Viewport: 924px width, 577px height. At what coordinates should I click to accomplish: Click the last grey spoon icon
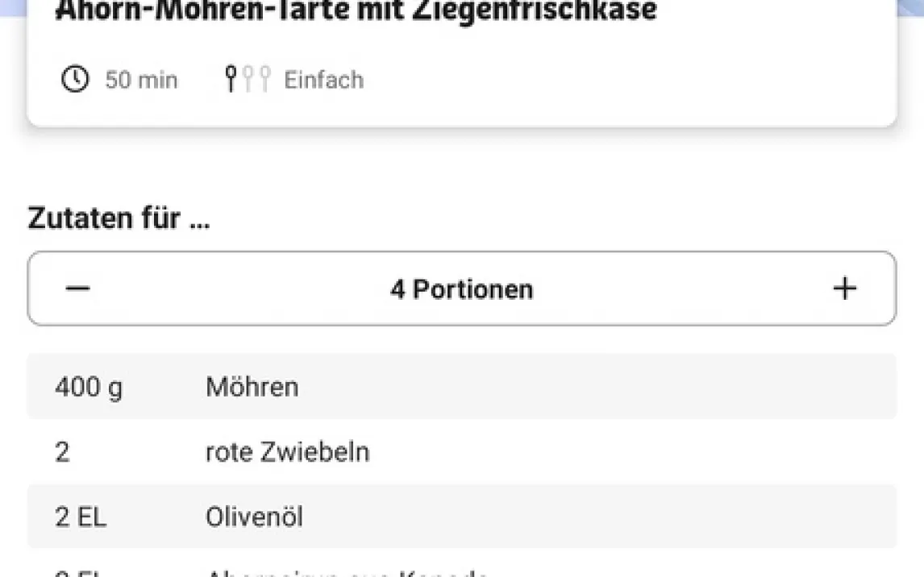(x=265, y=79)
